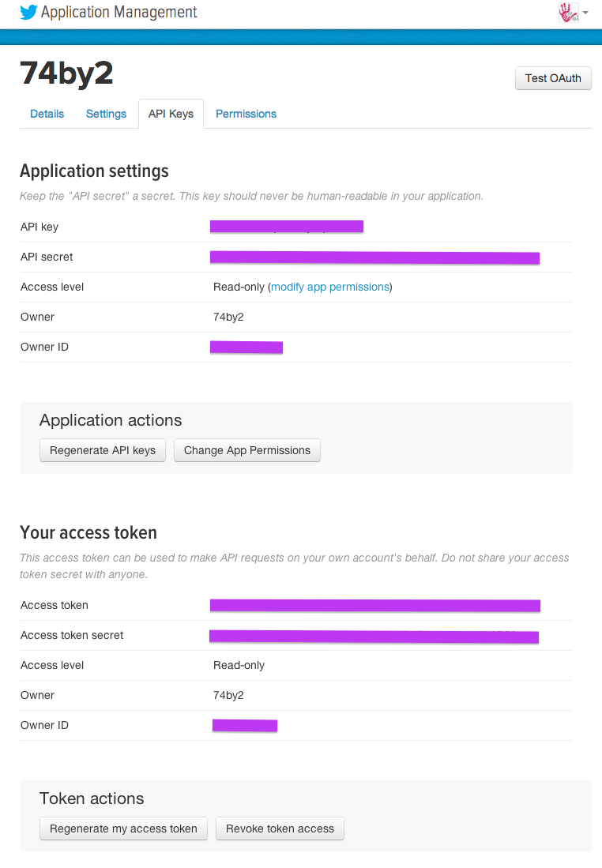Click the 74by2 application title heading
Screen dimensions: 602x868
[x=66, y=73]
